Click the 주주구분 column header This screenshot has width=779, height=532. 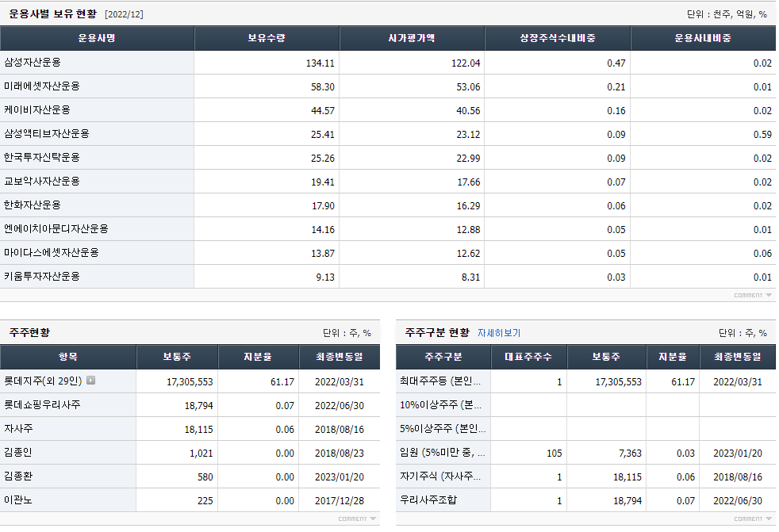tap(443, 357)
